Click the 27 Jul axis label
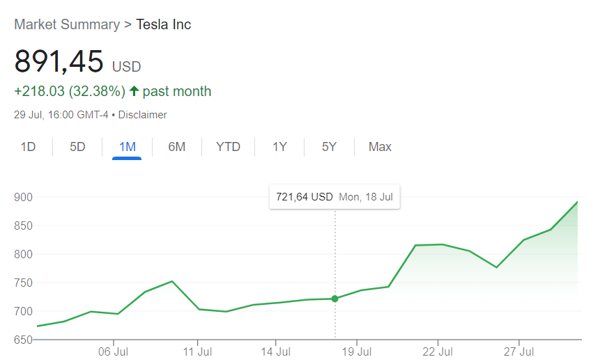 (518, 351)
